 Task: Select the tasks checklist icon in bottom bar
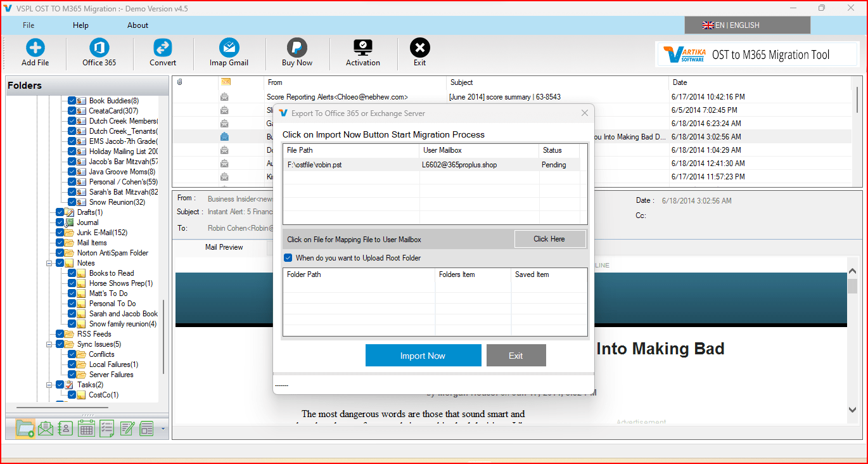pos(106,429)
